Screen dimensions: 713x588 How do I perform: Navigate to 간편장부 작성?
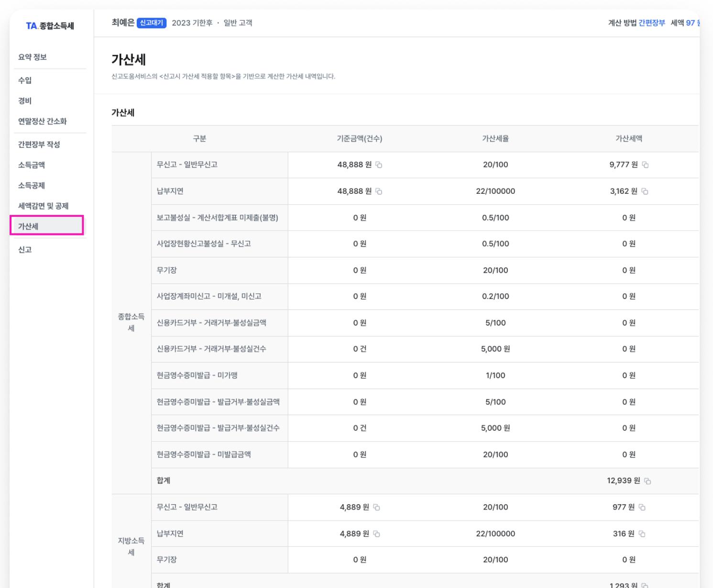point(39,144)
